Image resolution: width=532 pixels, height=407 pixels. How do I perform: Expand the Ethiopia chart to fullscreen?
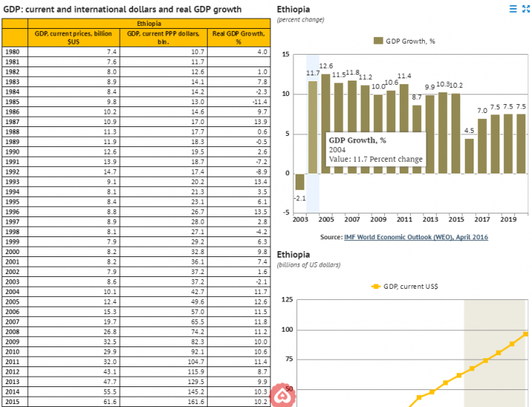point(526,9)
